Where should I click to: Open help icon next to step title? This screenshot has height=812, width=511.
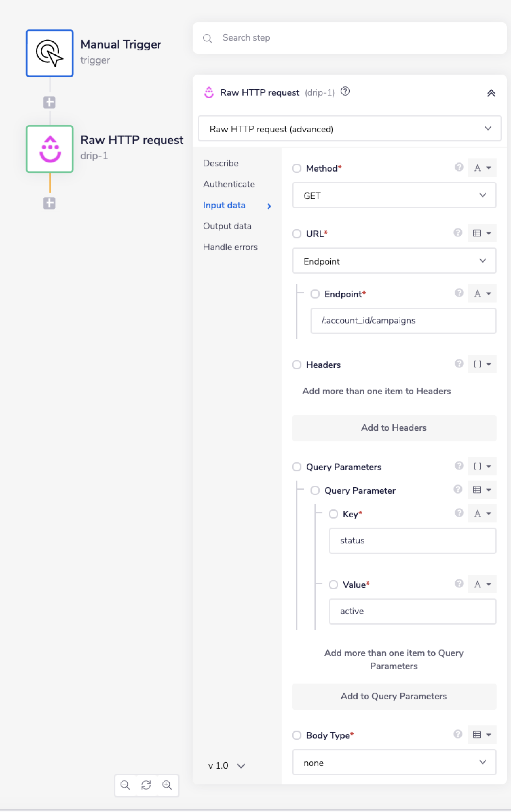pyautogui.click(x=345, y=91)
